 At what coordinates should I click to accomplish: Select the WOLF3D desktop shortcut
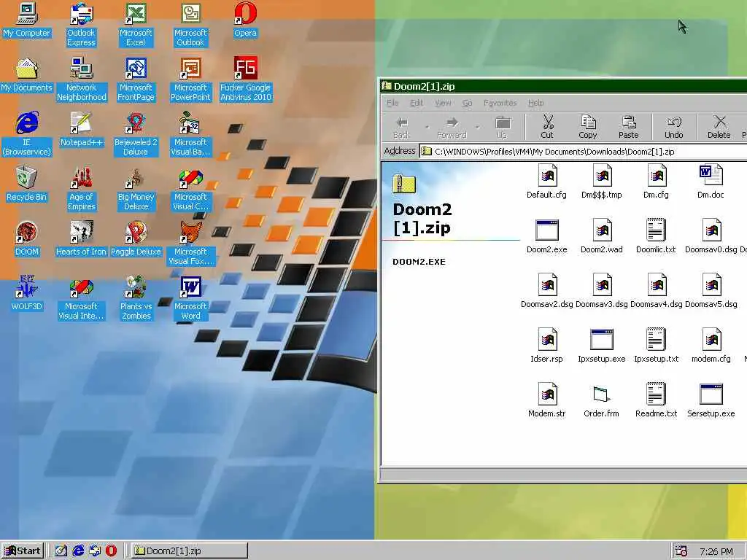pyautogui.click(x=27, y=293)
